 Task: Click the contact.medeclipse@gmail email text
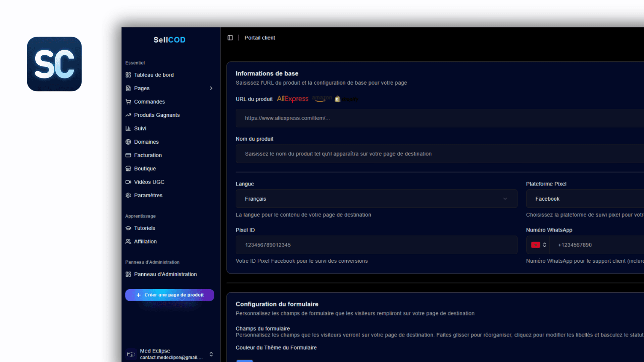point(171,358)
